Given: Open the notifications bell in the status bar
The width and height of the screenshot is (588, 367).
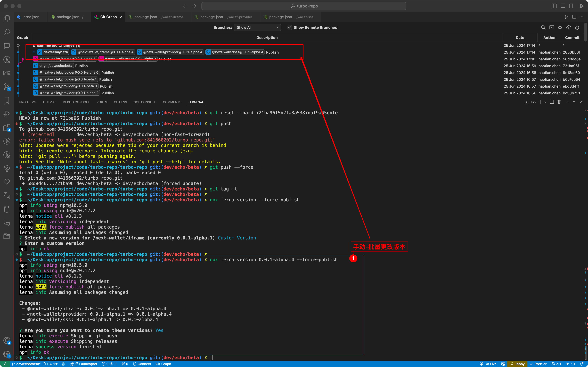Looking at the screenshot, I should pos(582,364).
